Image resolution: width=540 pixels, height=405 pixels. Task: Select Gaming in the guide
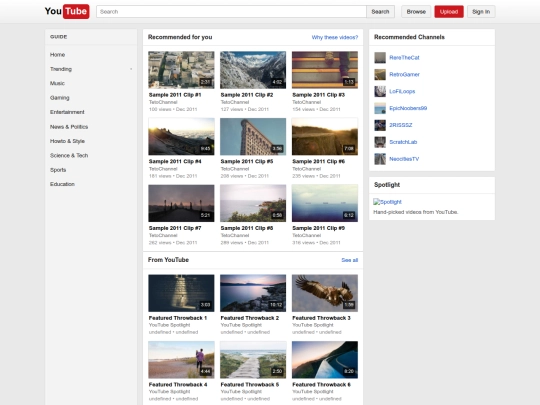[60, 98]
